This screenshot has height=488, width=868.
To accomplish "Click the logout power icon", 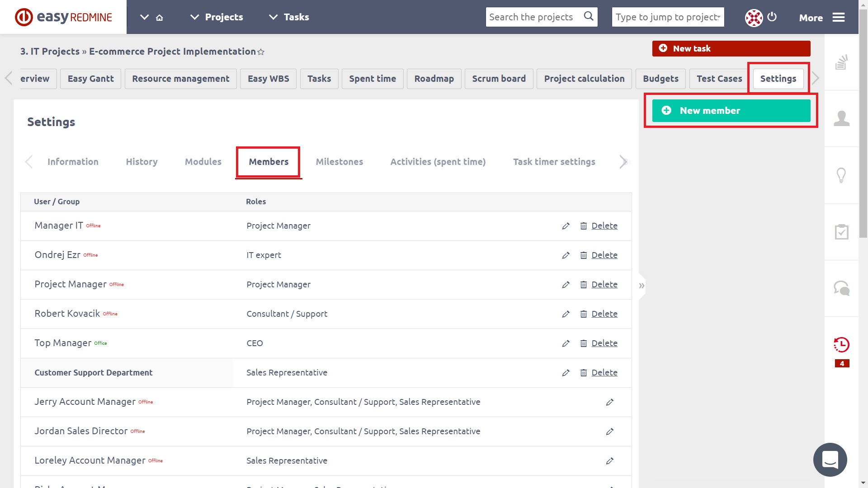I will (772, 17).
